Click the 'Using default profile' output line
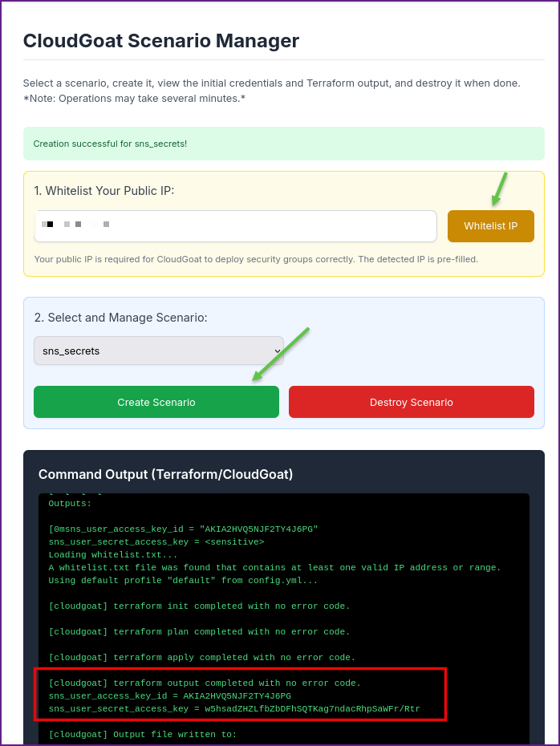This screenshot has width=560, height=746. click(183, 581)
